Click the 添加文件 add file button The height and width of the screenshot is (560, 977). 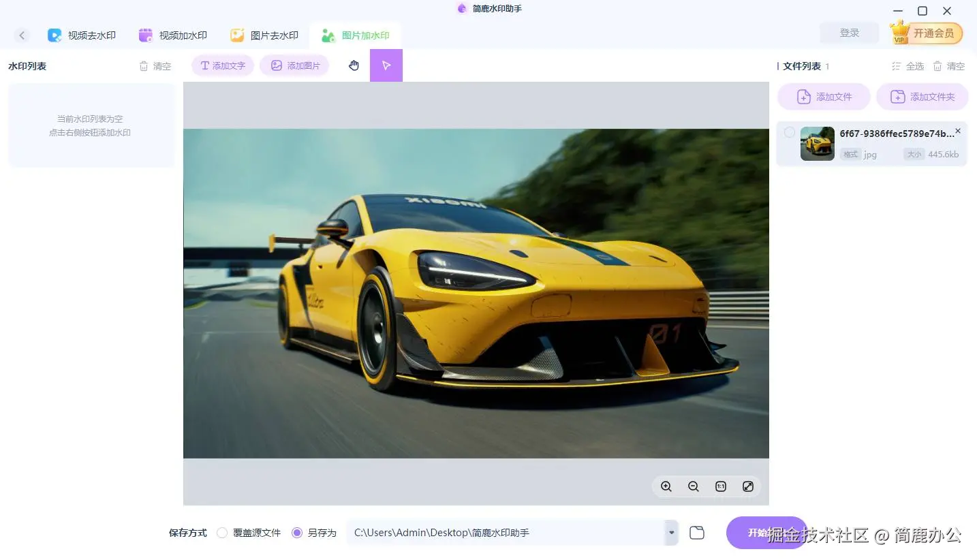[824, 97]
